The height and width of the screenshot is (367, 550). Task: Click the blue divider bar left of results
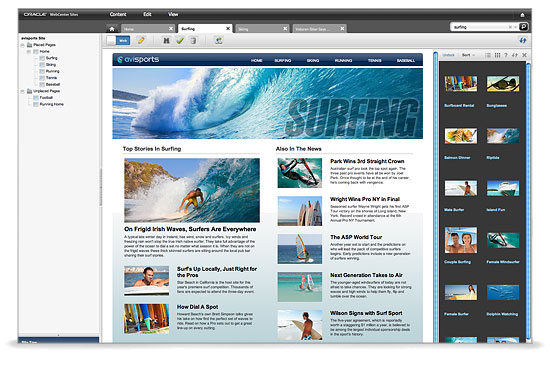tap(436, 197)
